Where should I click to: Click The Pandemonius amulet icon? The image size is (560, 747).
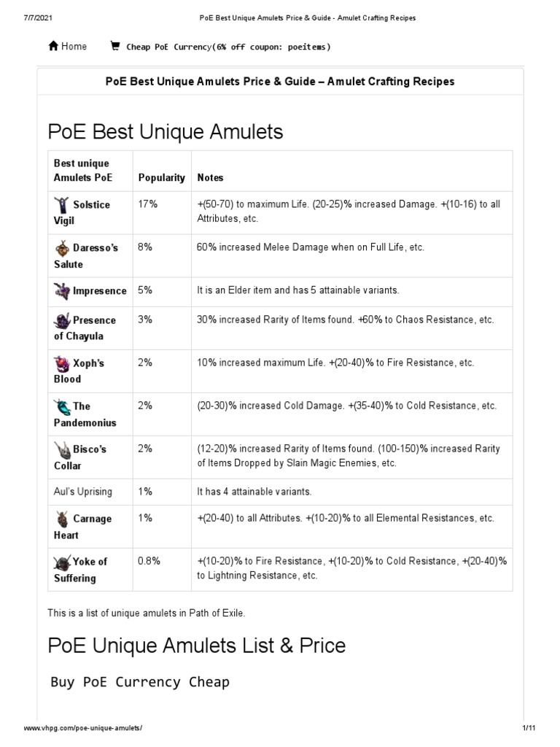tap(62, 406)
